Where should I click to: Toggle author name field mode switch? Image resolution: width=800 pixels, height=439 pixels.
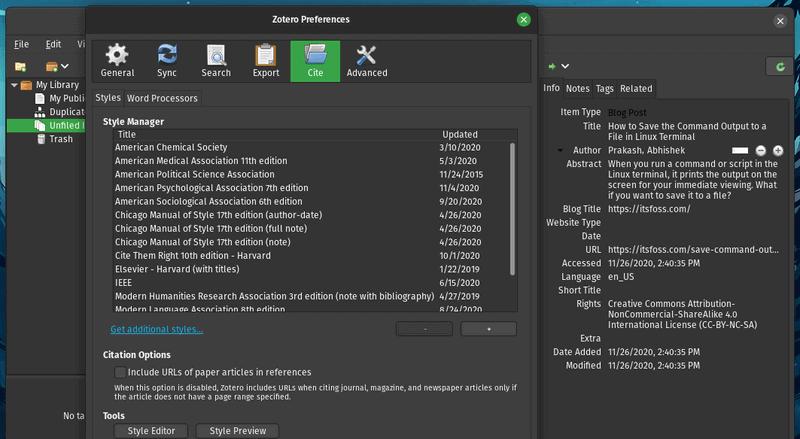(740, 151)
